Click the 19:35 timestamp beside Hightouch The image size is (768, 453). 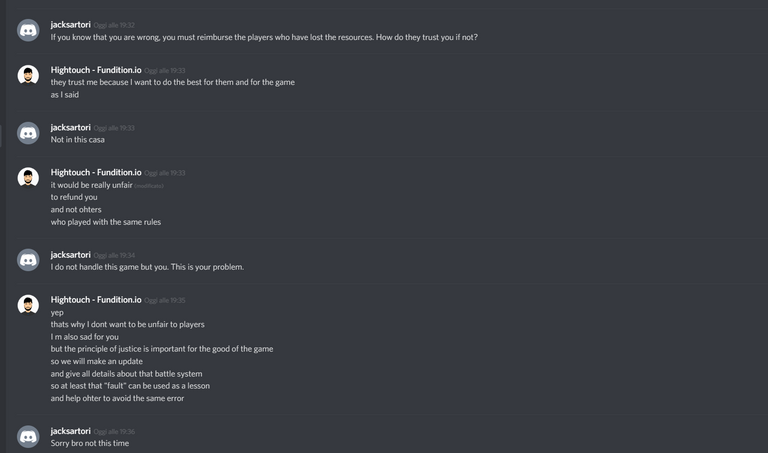(x=165, y=301)
